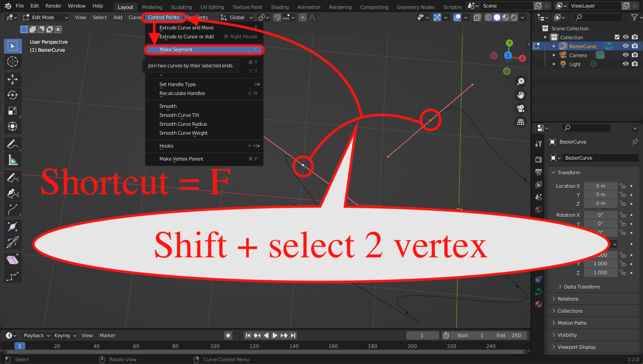
Task: Click the zoom magnifier viewport icon
Action: coord(520,82)
